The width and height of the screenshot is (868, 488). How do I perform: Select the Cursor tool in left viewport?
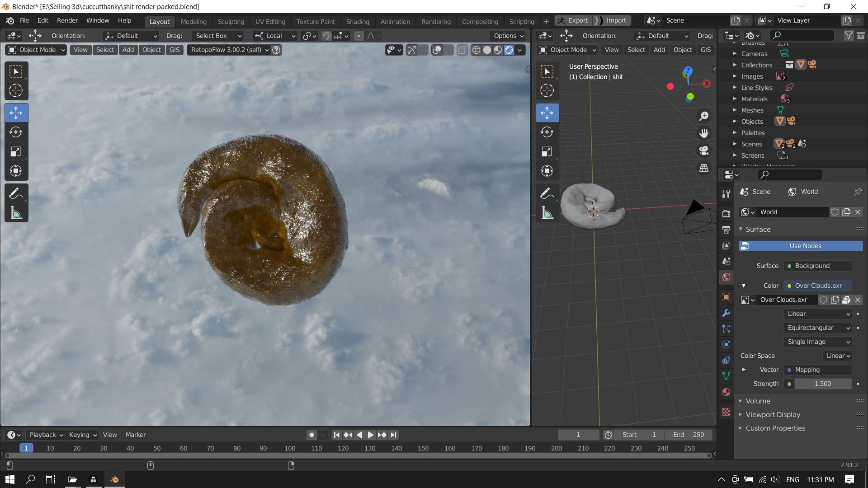16,90
